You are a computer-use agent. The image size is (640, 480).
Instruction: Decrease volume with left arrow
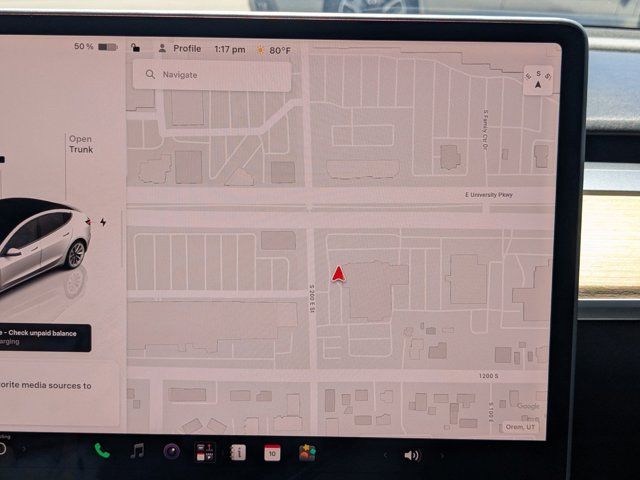384,455
